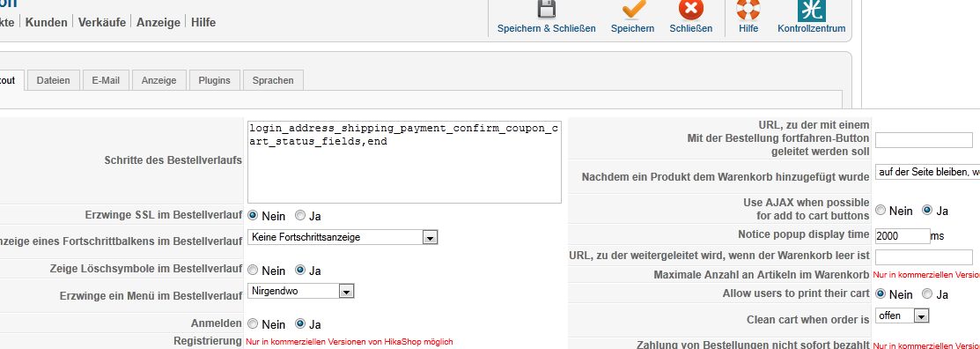Open the Anzeige menu in menu bar
The height and width of the screenshot is (349, 980).
pyautogui.click(x=158, y=22)
